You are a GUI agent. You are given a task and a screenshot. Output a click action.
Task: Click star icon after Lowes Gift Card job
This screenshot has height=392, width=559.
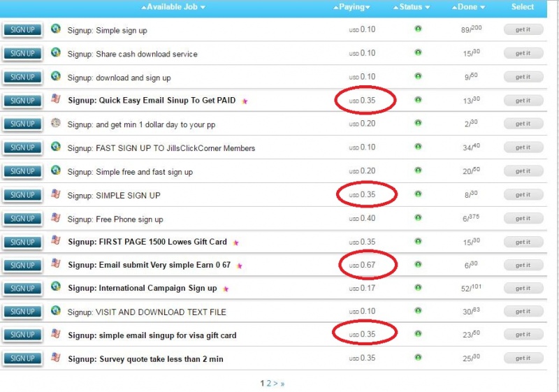(x=235, y=242)
